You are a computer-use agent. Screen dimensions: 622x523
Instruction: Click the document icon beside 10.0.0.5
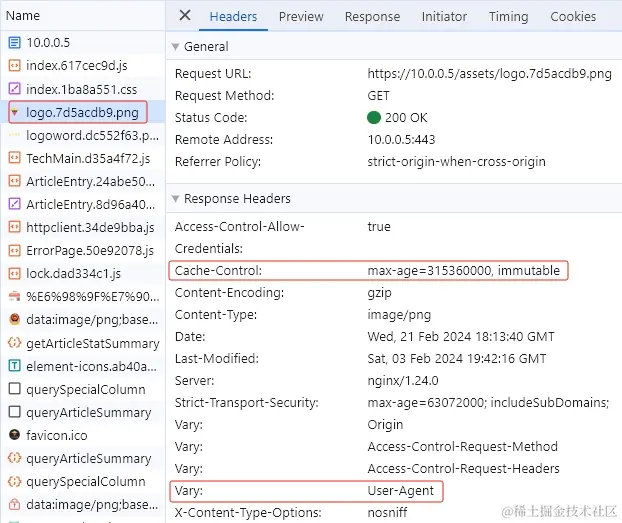coord(14,43)
